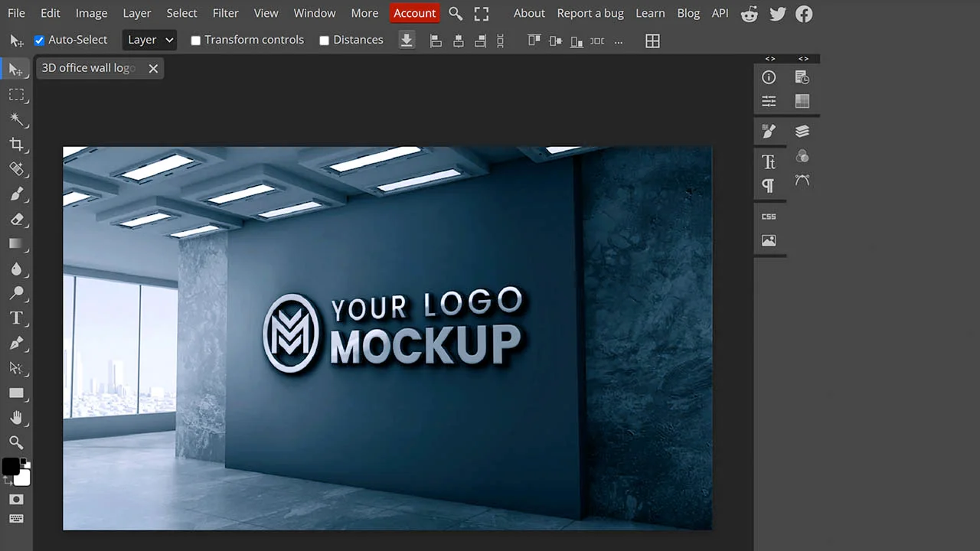Open the CSS panel
Viewport: 980px width, 551px height.
(769, 217)
